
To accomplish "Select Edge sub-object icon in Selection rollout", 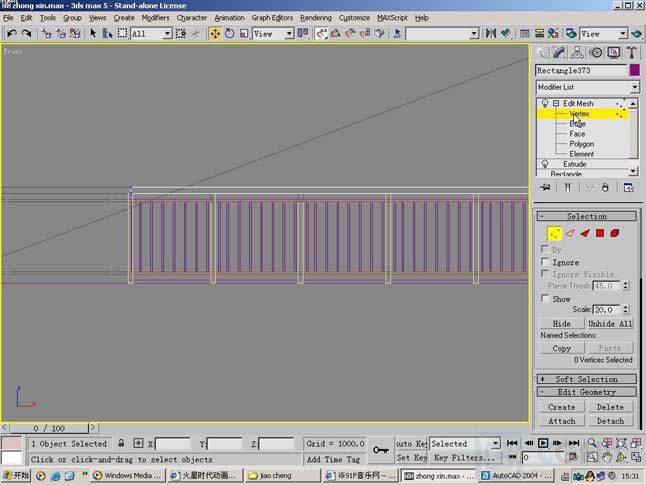I will click(x=570, y=233).
